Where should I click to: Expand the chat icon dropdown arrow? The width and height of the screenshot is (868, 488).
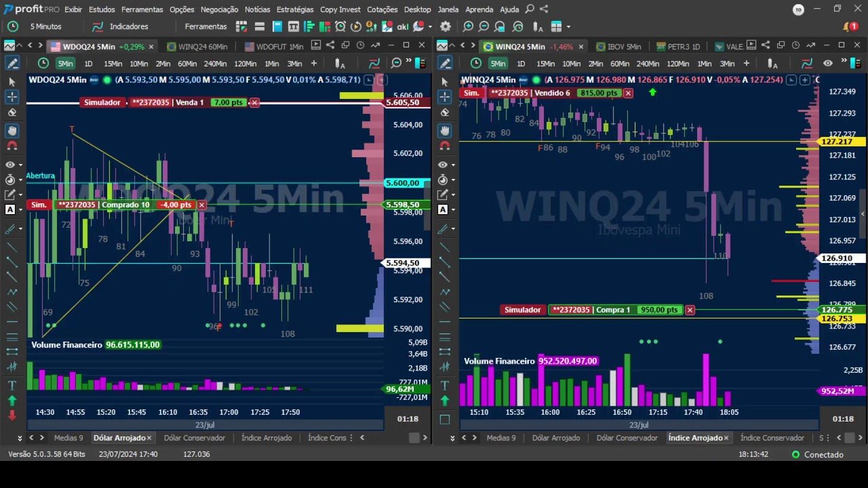(x=430, y=27)
